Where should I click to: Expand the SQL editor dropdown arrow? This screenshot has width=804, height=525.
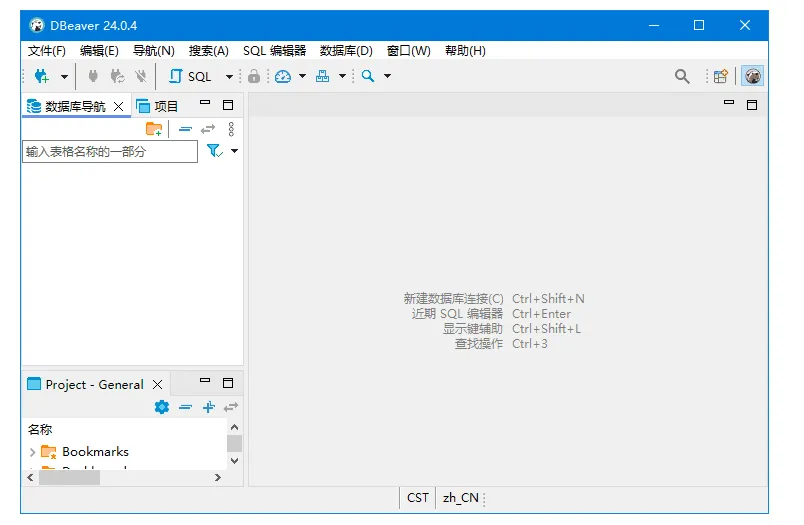coord(229,77)
